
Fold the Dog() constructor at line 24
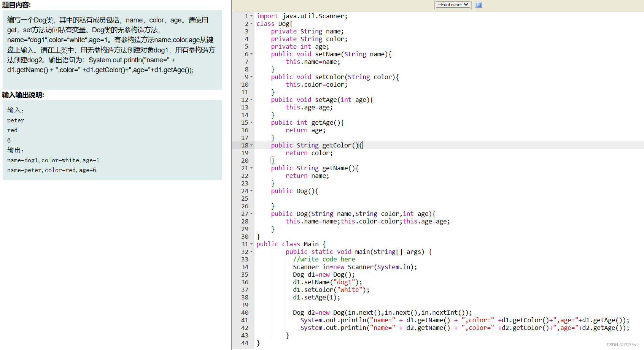[x=251, y=191]
